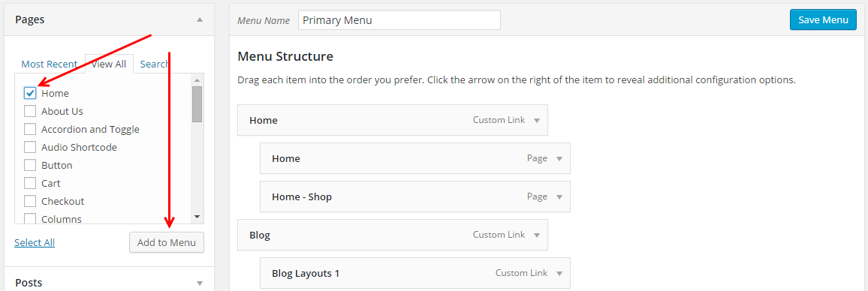
Task: Expand the Posts panel arrow
Action: pos(200,283)
